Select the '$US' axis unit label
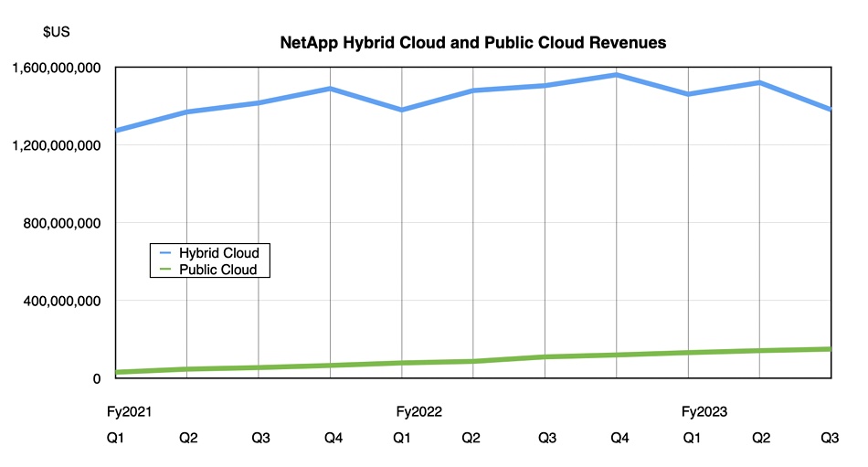The image size is (868, 467). pos(57,32)
